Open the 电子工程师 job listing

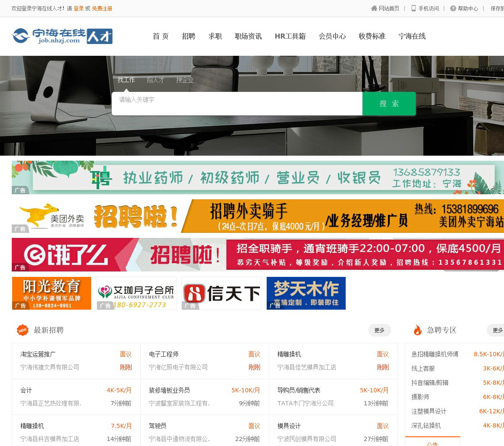pos(163,354)
